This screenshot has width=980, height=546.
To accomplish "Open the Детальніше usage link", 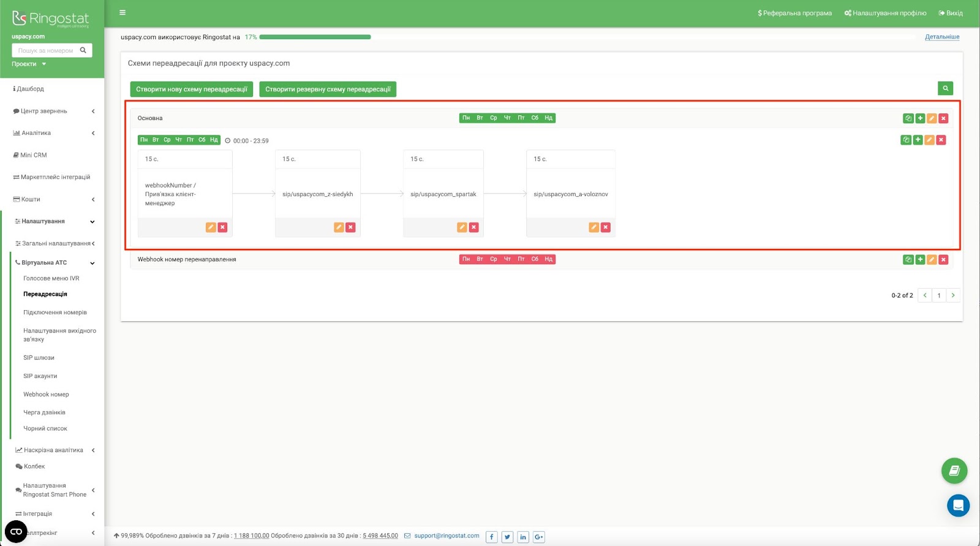I will (942, 37).
